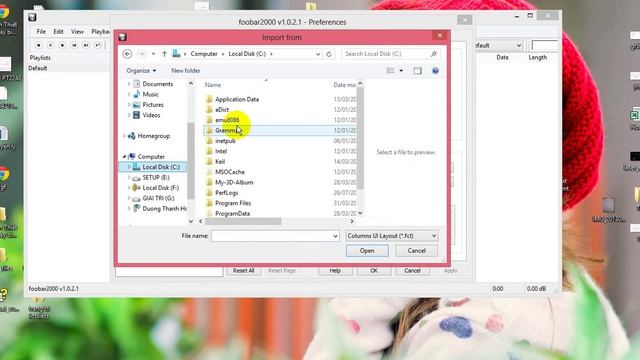
Task: Click the Forward arrow in Import dialog
Action: point(141,54)
